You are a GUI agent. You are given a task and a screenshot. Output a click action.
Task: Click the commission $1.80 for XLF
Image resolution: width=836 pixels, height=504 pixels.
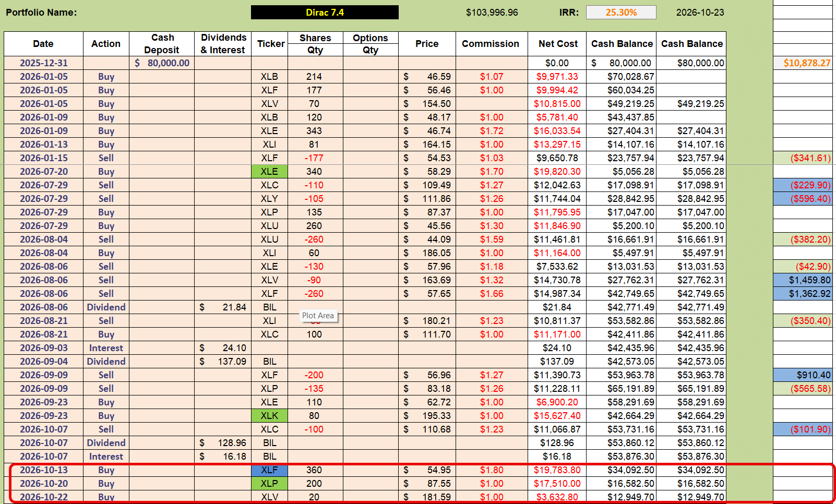[x=492, y=470]
